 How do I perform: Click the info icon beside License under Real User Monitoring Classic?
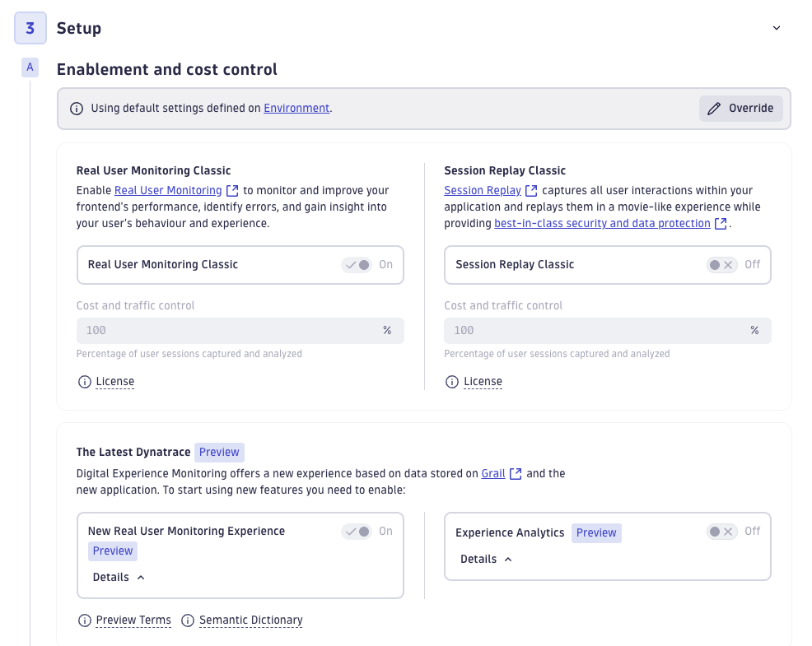click(x=84, y=381)
